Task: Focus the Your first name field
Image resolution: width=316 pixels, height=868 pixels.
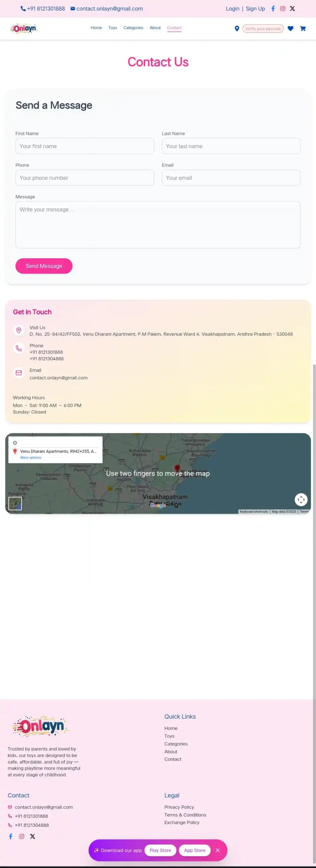Action: [x=85, y=146]
